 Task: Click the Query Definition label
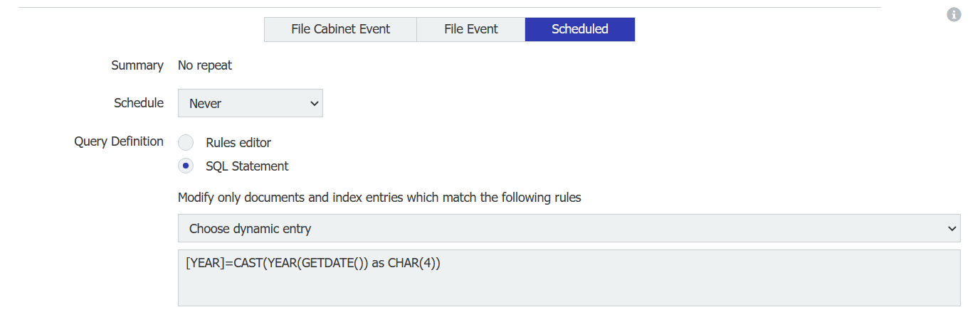coord(119,141)
